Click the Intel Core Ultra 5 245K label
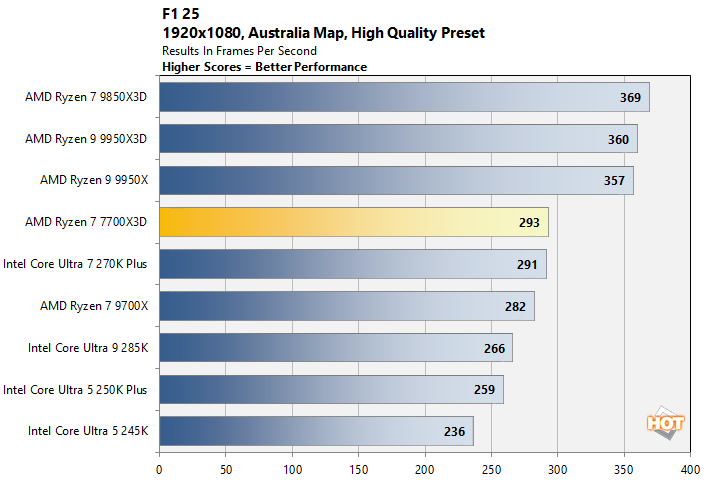This screenshot has height=480, width=708. 88,431
